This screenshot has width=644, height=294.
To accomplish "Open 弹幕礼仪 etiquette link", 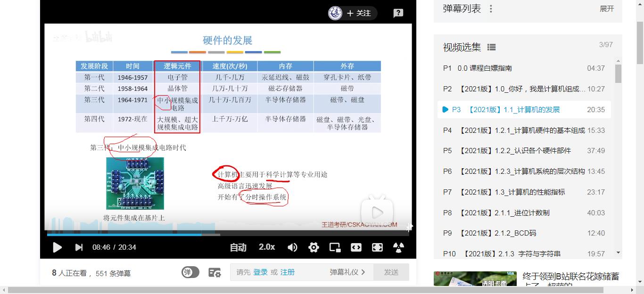I will pos(347,272).
